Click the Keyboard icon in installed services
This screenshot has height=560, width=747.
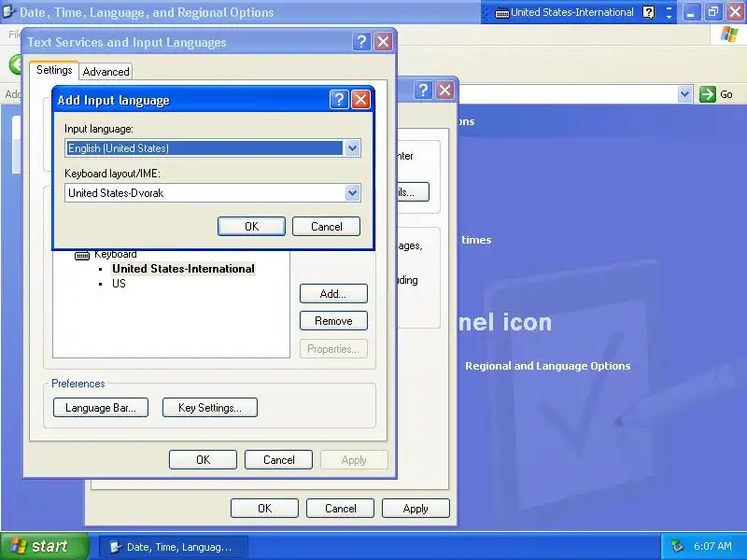[82, 255]
